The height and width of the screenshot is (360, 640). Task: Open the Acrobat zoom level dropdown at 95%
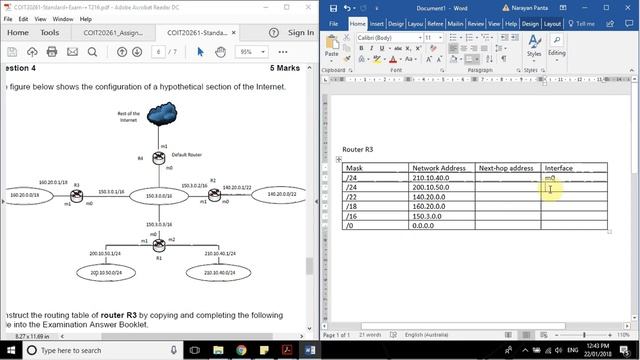(x=263, y=52)
